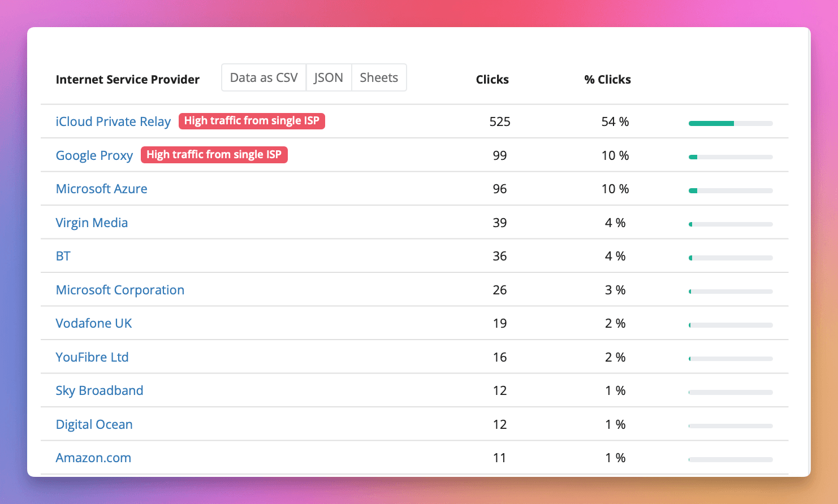The width and height of the screenshot is (838, 504).
Task: Select Vodafone UK from the list
Action: pos(94,323)
